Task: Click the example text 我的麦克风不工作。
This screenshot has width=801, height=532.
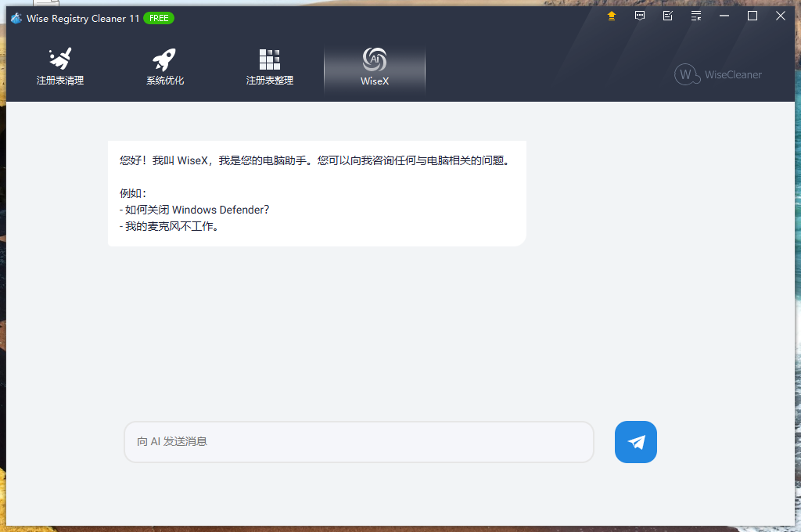Action: click(174, 226)
